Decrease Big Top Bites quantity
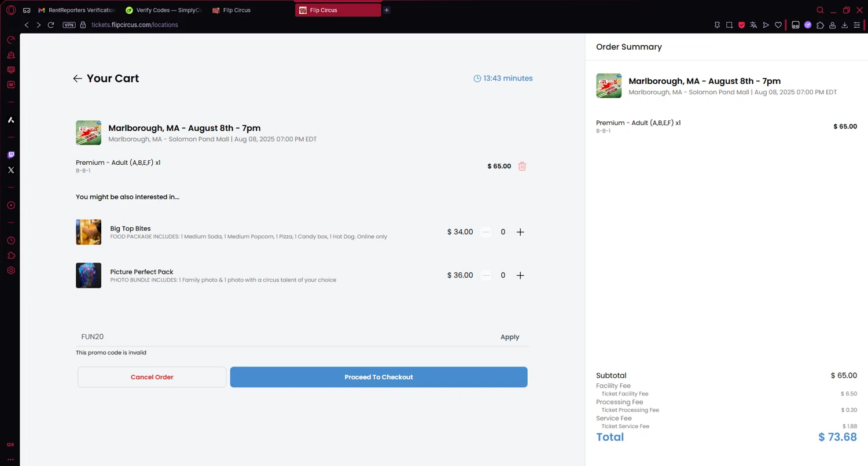The image size is (868, 466). click(x=486, y=232)
